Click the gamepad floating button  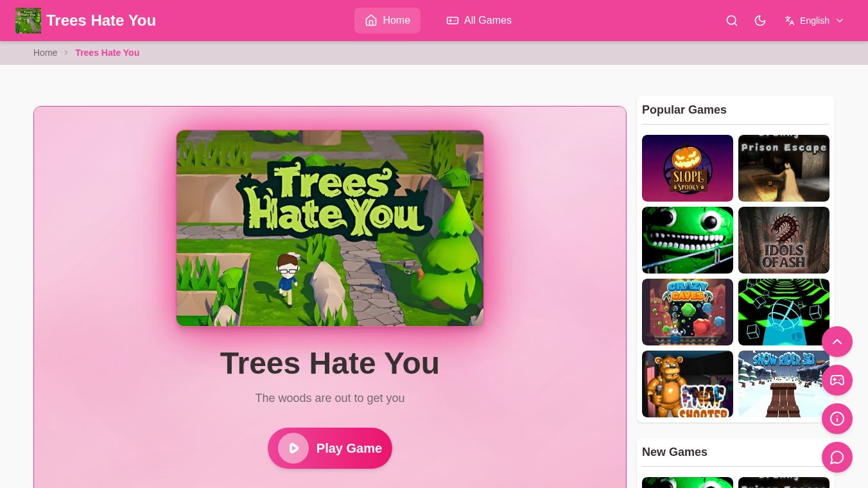(837, 380)
